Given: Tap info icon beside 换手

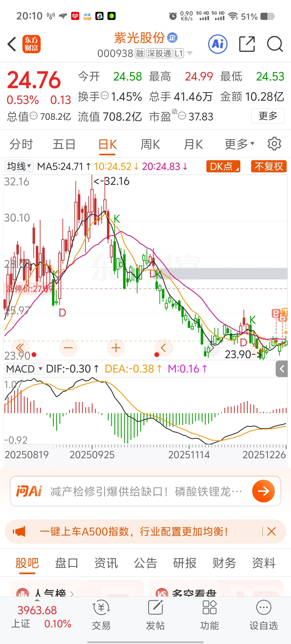Looking at the screenshot, I should tap(105, 95).
